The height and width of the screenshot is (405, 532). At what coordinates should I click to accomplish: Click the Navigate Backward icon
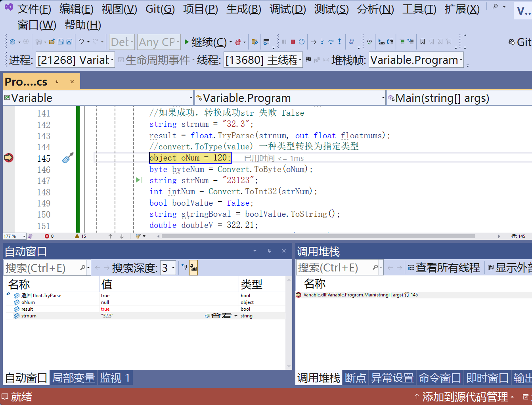12,42
